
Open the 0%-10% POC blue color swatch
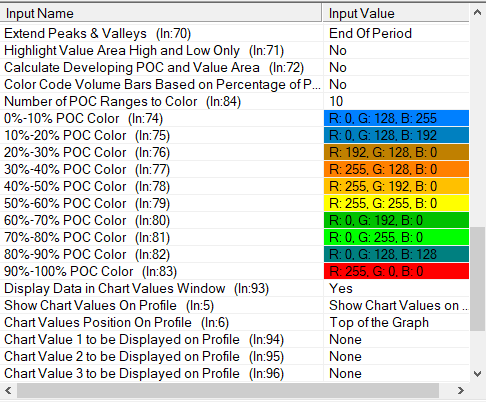coord(396,118)
